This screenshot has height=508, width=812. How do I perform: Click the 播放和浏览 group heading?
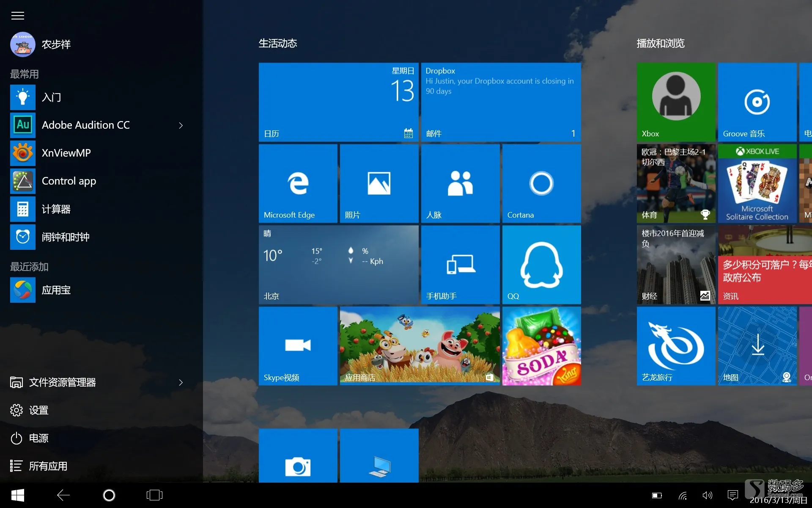tap(661, 43)
